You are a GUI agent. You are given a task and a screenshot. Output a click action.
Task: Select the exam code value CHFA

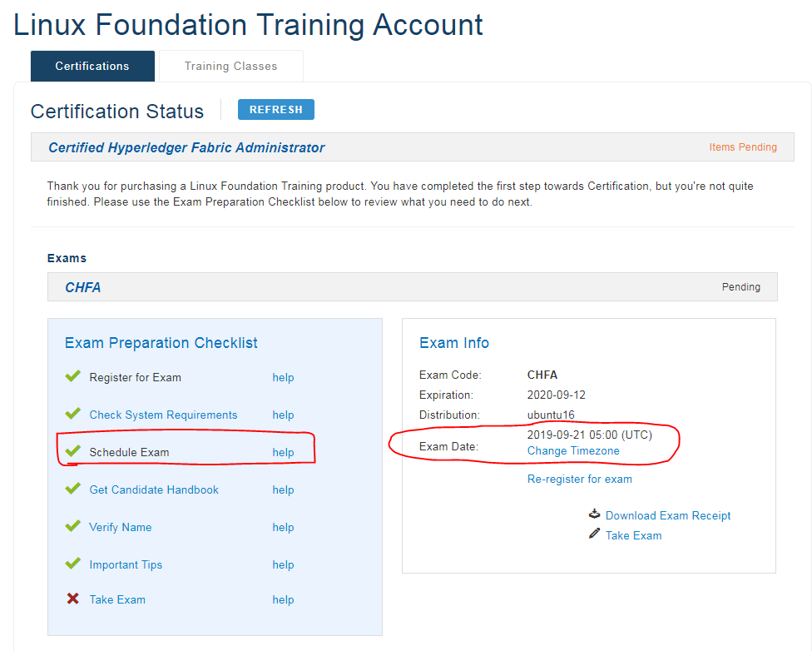pyautogui.click(x=542, y=375)
